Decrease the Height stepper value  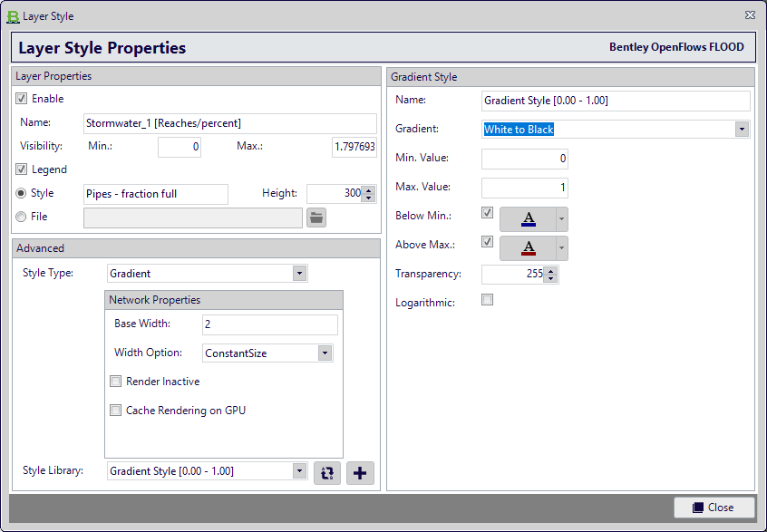[369, 198]
